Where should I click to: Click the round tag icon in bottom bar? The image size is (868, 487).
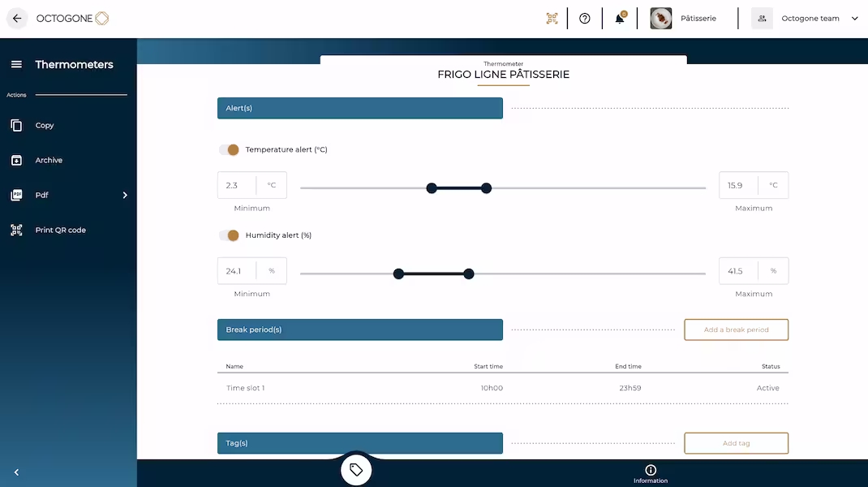pos(356,469)
